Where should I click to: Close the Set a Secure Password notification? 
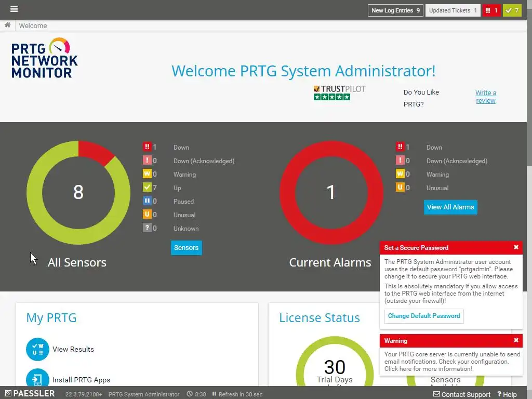pos(516,247)
